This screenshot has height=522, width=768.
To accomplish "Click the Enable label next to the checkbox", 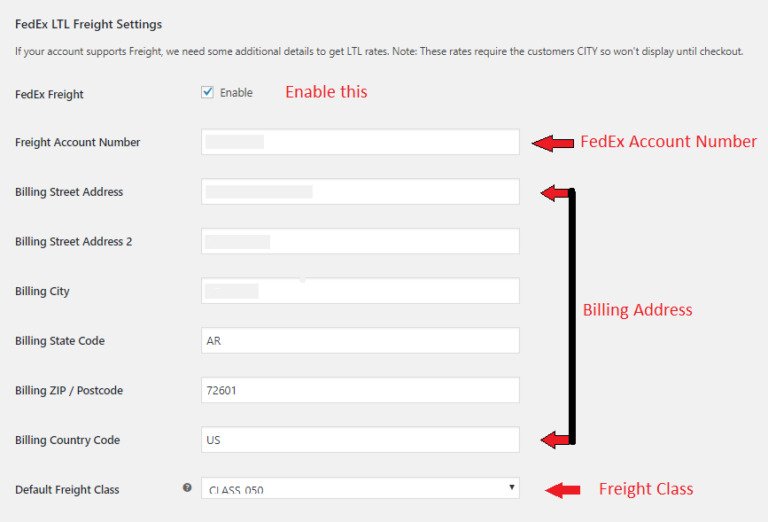I will tap(236, 93).
